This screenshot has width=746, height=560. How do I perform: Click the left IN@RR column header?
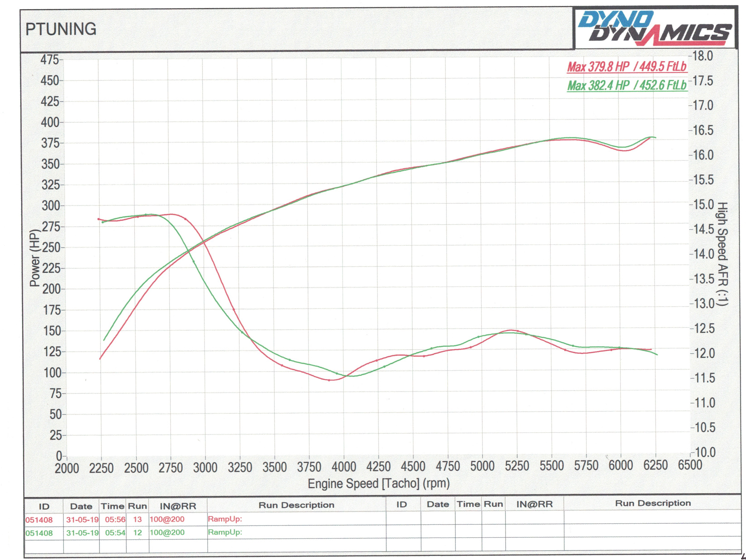pyautogui.click(x=178, y=506)
